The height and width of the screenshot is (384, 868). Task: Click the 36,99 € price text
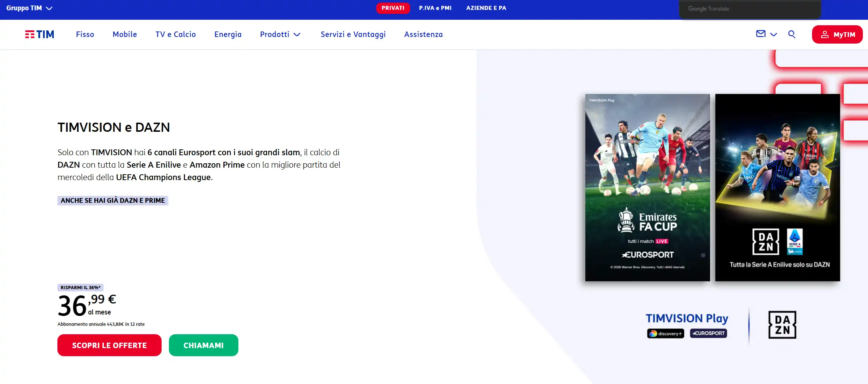[x=87, y=305]
